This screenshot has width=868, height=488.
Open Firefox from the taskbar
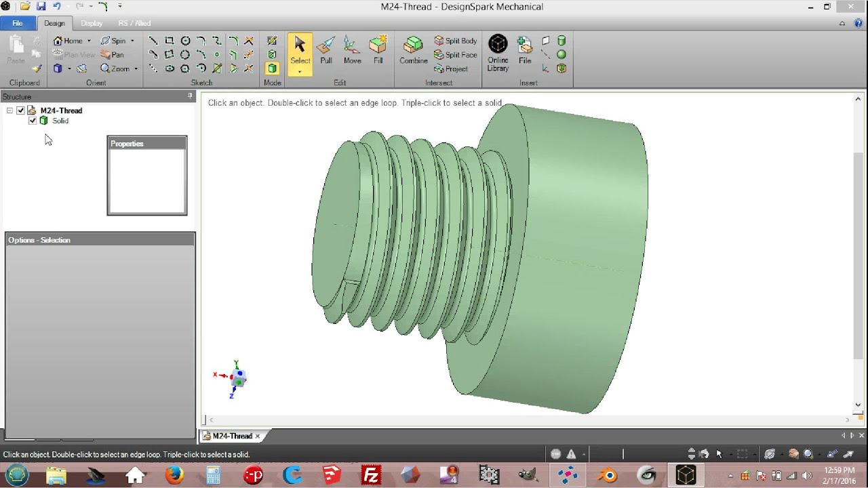pyautogui.click(x=174, y=475)
